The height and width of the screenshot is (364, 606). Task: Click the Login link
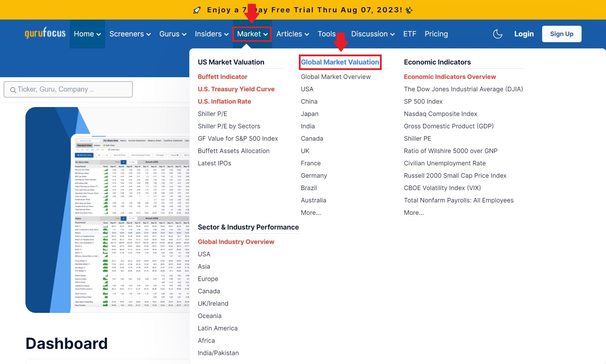(524, 34)
